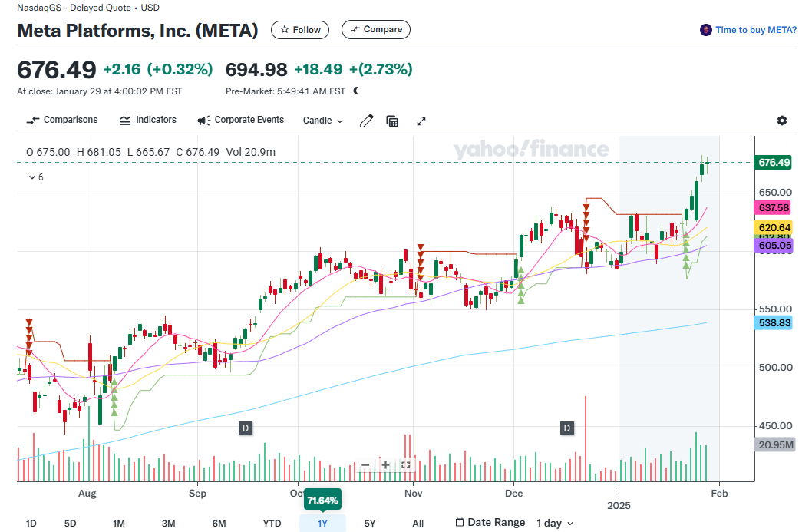Select the 5D range tab

pyautogui.click(x=70, y=524)
